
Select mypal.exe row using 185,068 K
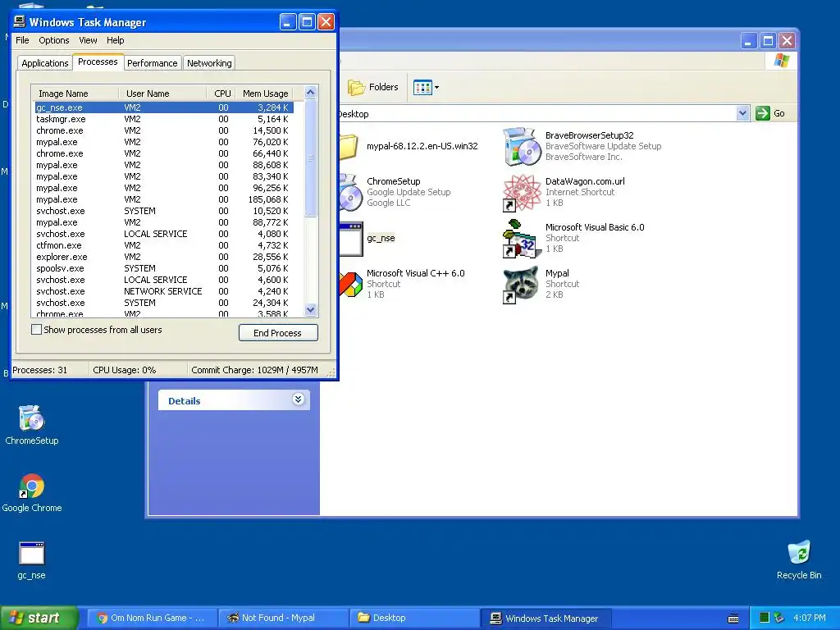tap(164, 199)
